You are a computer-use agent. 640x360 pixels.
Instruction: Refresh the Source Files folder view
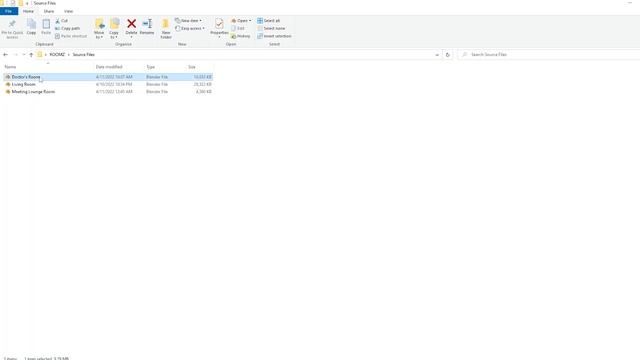[448, 55]
